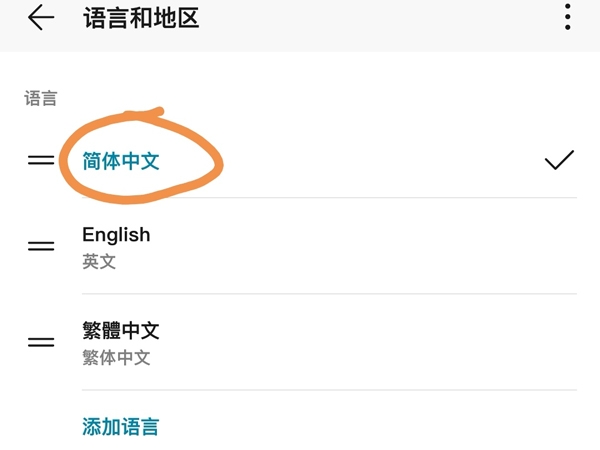This screenshot has height=450, width=600.
Task: Tap the 添加语言 link
Action: coord(120,426)
